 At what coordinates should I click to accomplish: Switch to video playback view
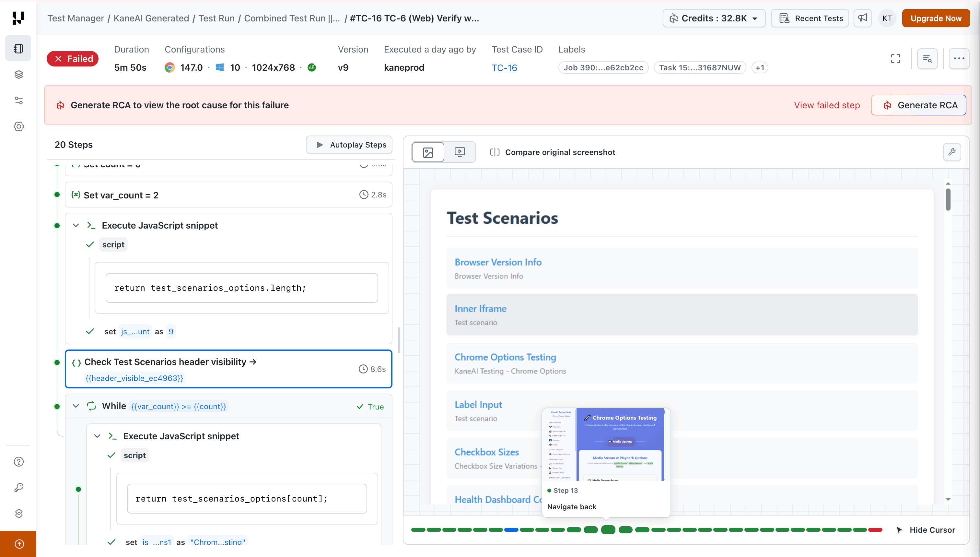tap(460, 152)
